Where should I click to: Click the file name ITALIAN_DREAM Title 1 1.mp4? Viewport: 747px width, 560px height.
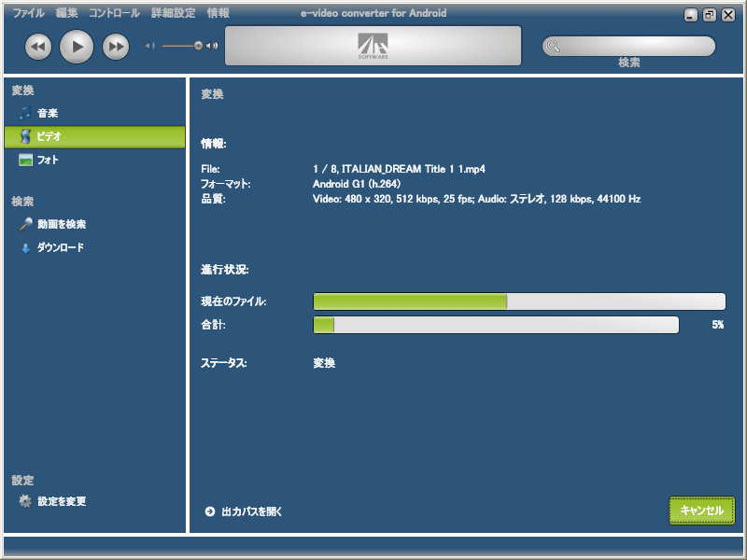click(x=413, y=169)
